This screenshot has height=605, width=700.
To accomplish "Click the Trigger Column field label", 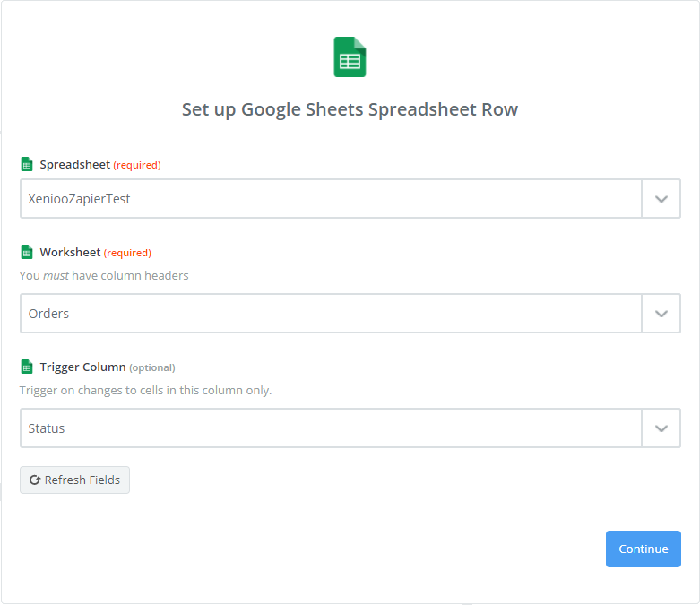I will (82, 367).
